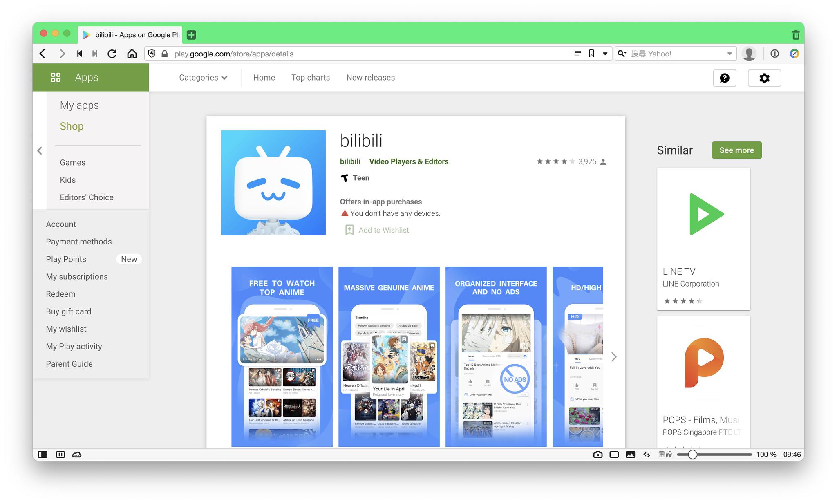Click the Play Store help icon button

724,78
